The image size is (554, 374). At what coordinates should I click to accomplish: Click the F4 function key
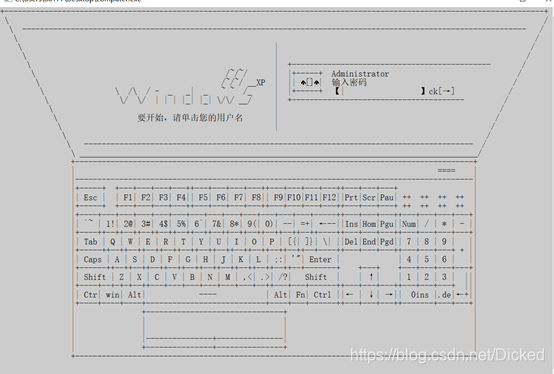click(181, 197)
